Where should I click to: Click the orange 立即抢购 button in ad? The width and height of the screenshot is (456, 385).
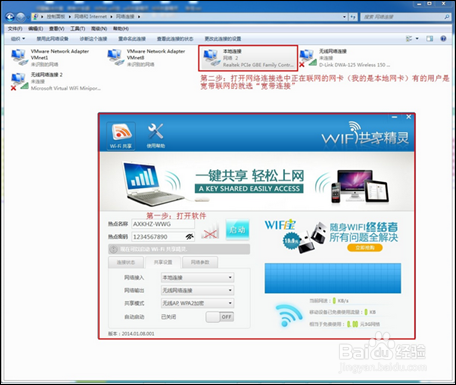pos(365,248)
